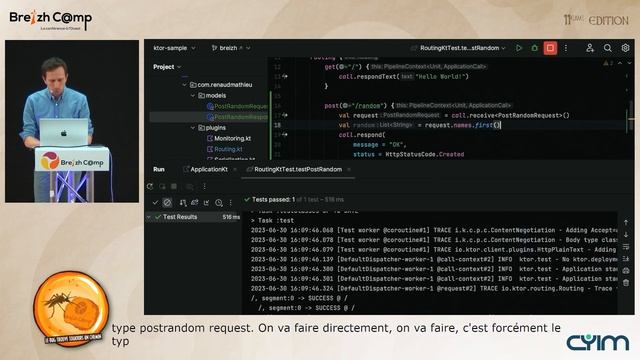
Task: Clear console with trash icon
Action: click(x=626, y=282)
